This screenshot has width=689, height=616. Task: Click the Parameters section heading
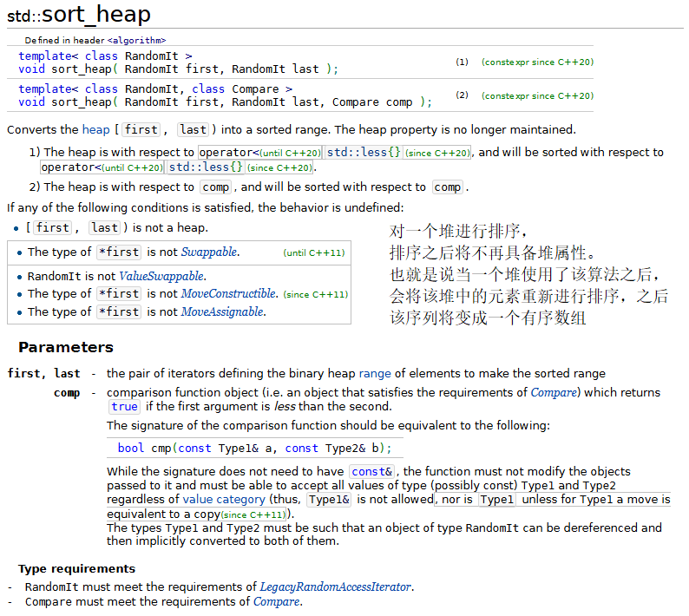coord(66,347)
